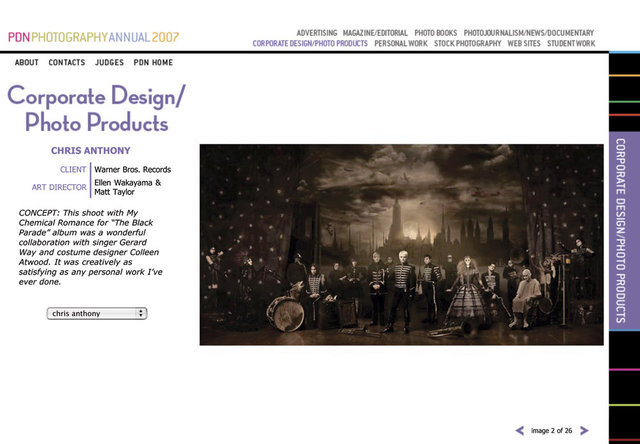Click the CLIENT label
640x444 pixels.
point(73,169)
